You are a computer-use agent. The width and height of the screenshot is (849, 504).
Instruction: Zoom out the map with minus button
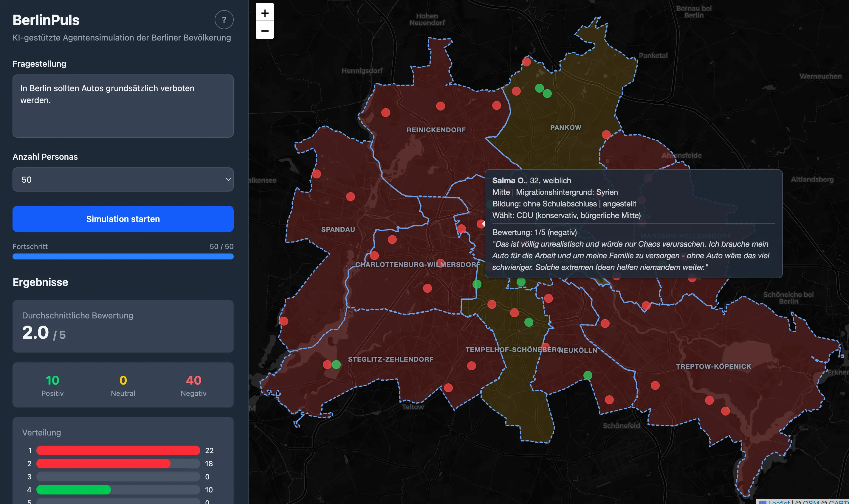click(x=264, y=31)
